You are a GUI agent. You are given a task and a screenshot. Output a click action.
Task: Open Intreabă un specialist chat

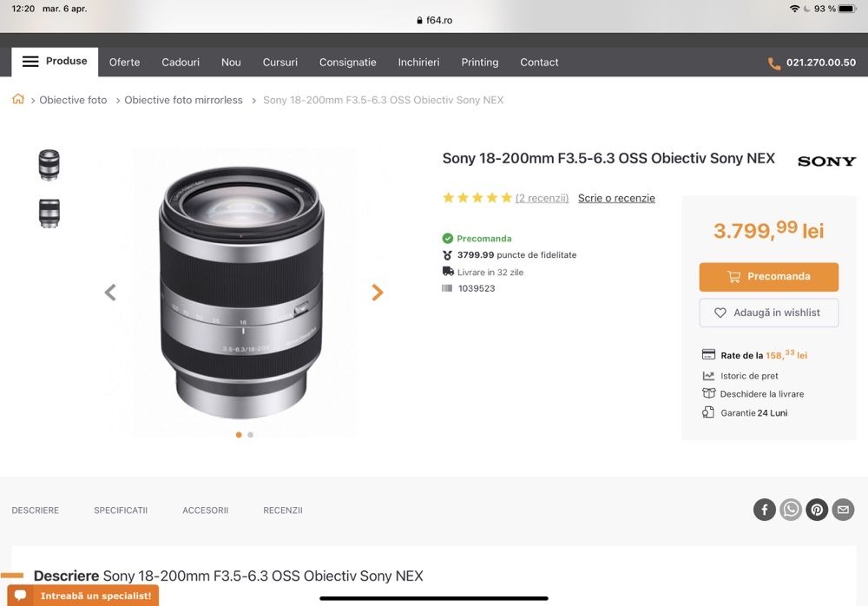tap(83, 596)
